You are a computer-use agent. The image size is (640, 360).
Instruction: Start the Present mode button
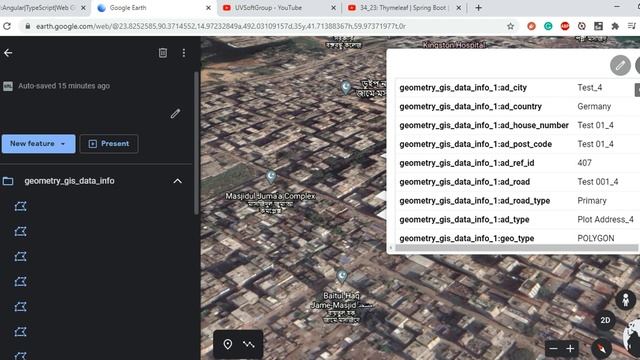(109, 144)
